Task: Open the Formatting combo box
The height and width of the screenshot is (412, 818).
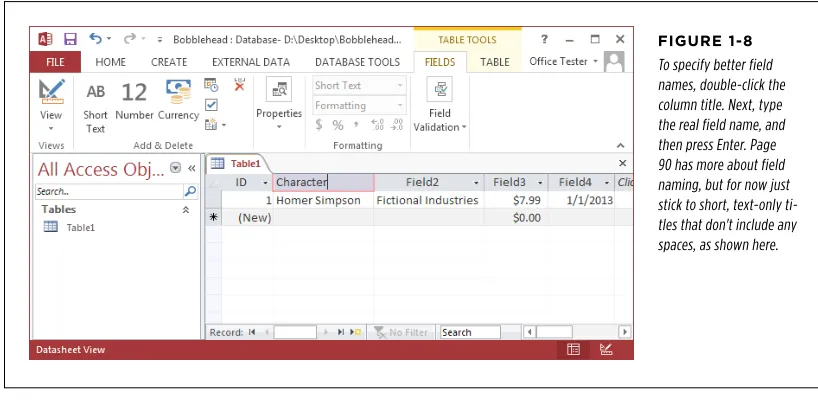Action: point(359,105)
